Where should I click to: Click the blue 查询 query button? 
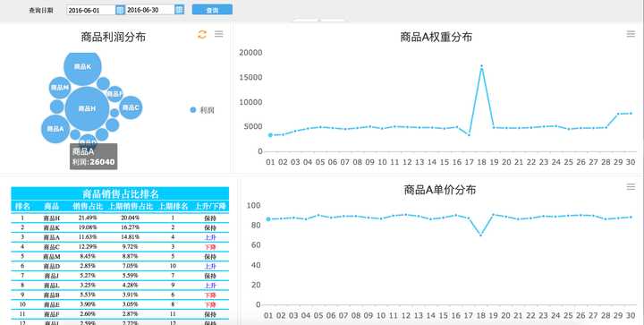tap(212, 10)
